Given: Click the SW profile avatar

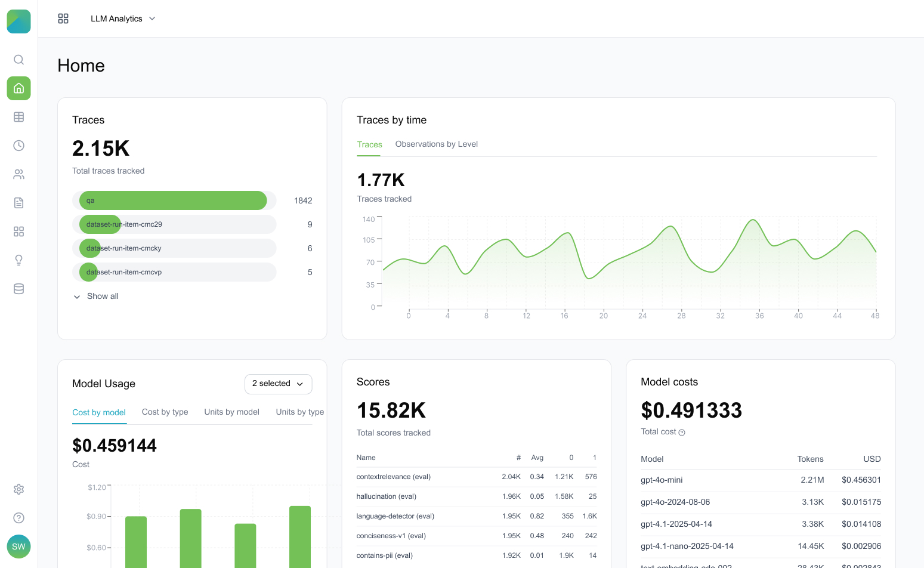Looking at the screenshot, I should (x=18, y=546).
